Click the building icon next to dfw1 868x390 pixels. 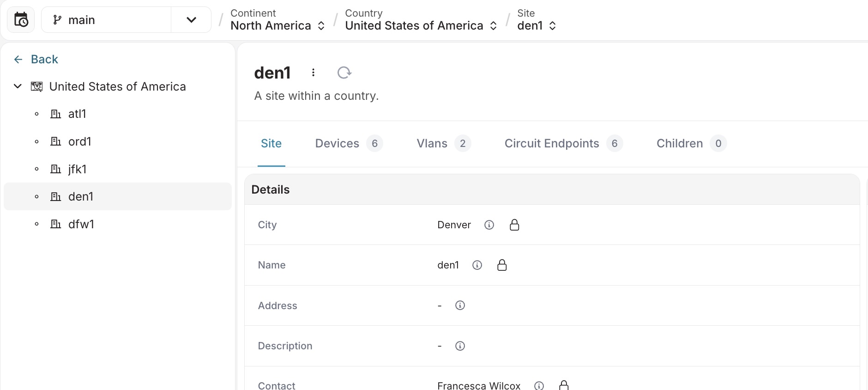55,224
